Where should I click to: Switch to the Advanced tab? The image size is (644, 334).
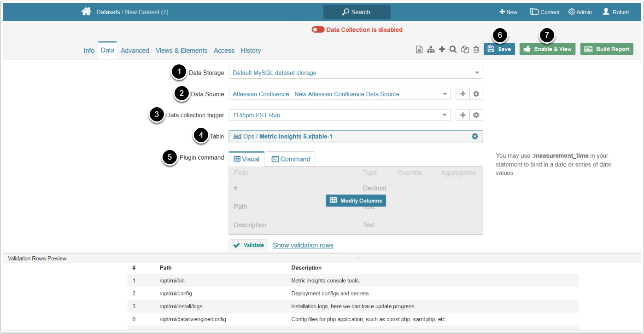135,51
